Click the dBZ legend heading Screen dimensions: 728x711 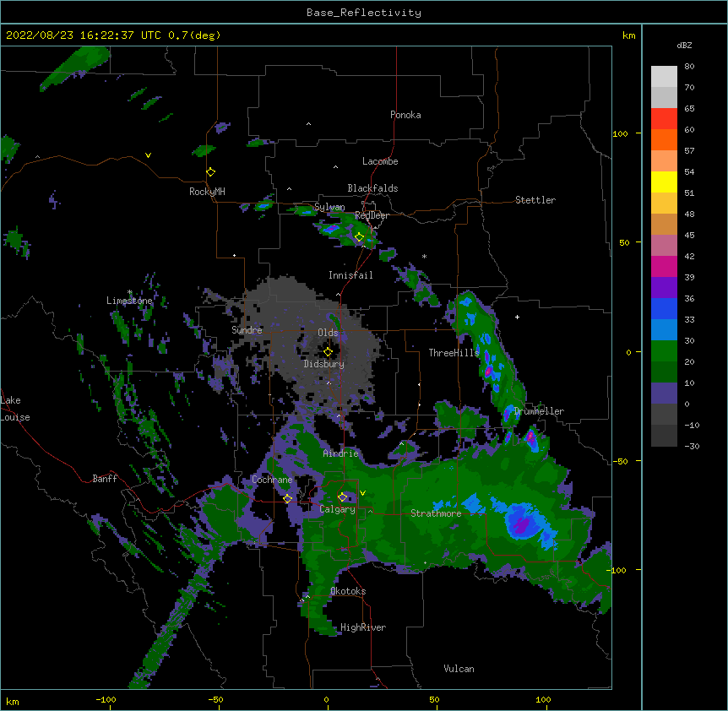click(x=684, y=46)
